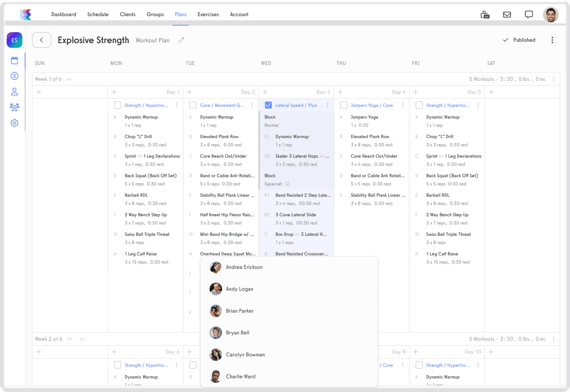
Task: Expand Week 2 of 6 down chevron
Action: pyautogui.click(x=82, y=339)
